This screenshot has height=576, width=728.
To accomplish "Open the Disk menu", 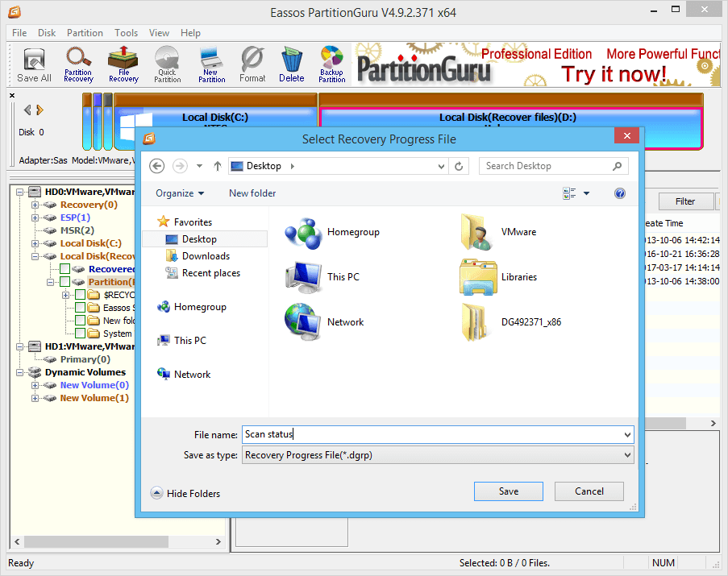I will coord(47,33).
